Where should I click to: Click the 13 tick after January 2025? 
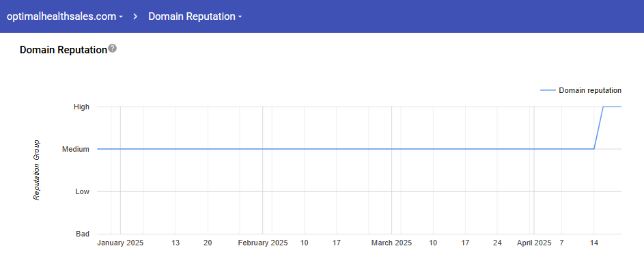[176, 243]
